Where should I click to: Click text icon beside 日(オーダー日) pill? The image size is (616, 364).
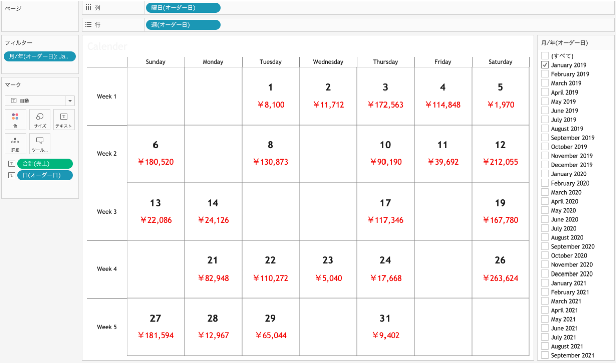[11, 175]
